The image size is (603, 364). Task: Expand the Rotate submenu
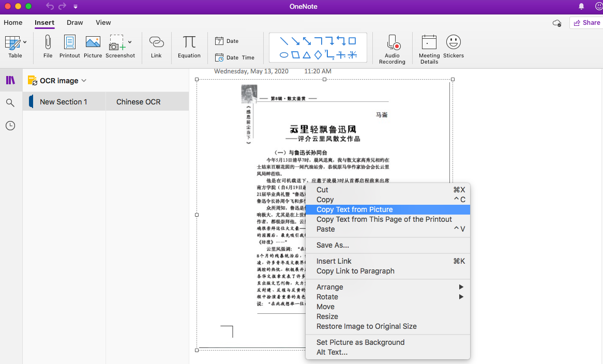click(388, 297)
